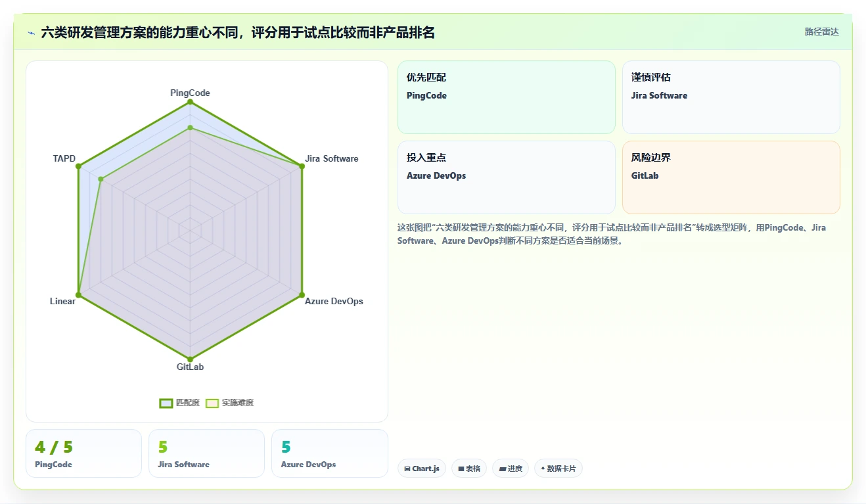Image resolution: width=866 pixels, height=504 pixels.
Task: Toggle the 实施难度 legend swatch
Action: pyautogui.click(x=212, y=403)
